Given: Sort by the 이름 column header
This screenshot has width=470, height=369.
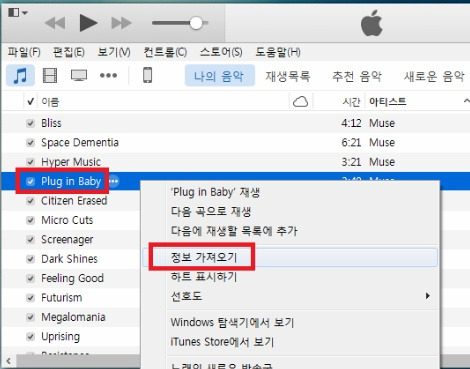Looking at the screenshot, I should point(50,101).
